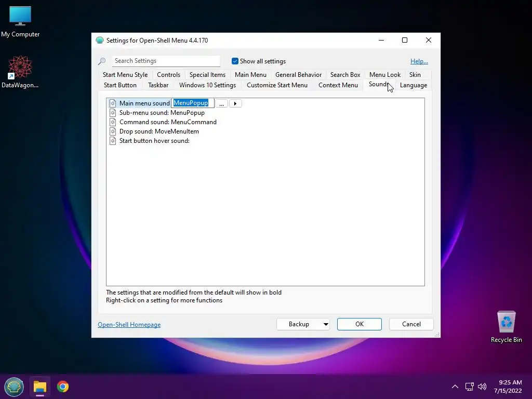Image resolution: width=532 pixels, height=399 pixels.
Task: Launch Google Chrome from the taskbar
Action: coord(63,387)
